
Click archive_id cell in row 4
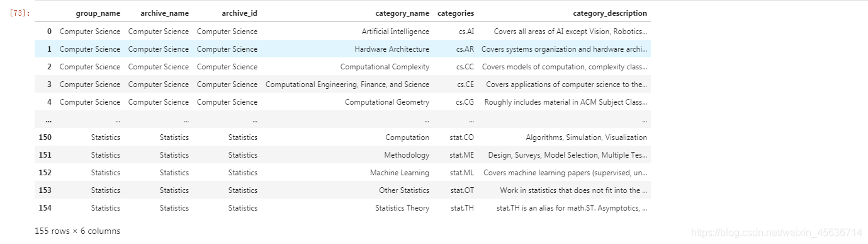[227, 102]
